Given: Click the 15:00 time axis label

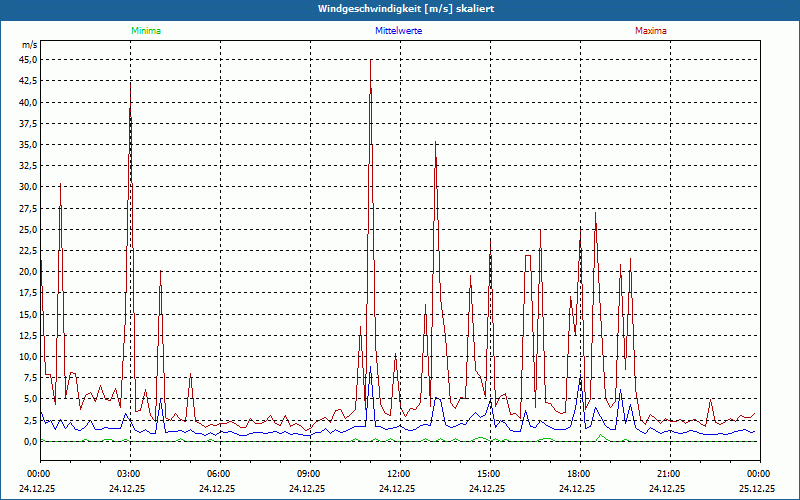Looking at the screenshot, I should point(488,473).
